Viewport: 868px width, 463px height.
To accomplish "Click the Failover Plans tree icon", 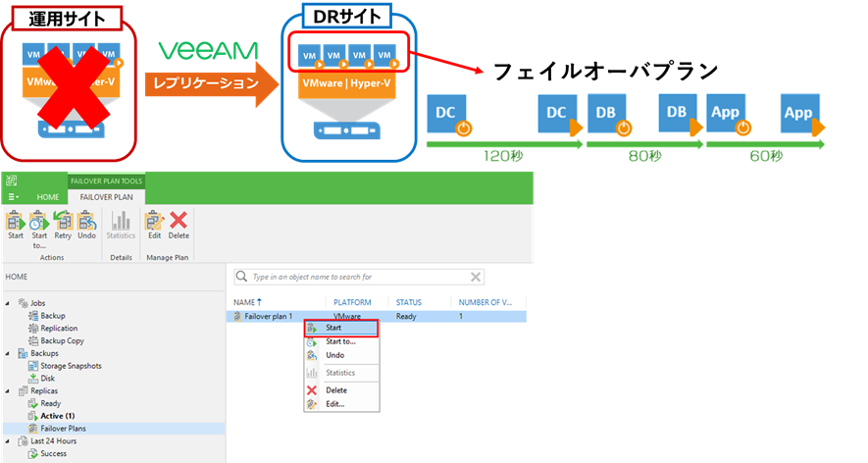I will point(33,429).
